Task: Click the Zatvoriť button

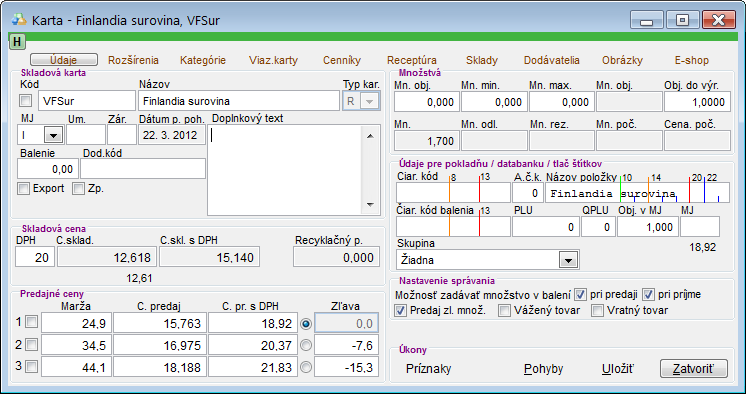Action: [x=694, y=369]
